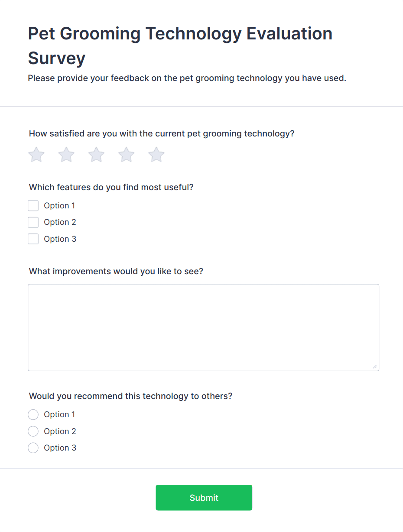Check Option 1 under most useful features
Viewport: 403px width, 532px height.
pos(33,205)
